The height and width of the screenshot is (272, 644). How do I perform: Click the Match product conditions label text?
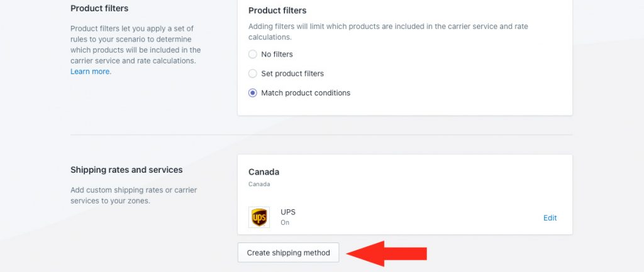coord(306,93)
